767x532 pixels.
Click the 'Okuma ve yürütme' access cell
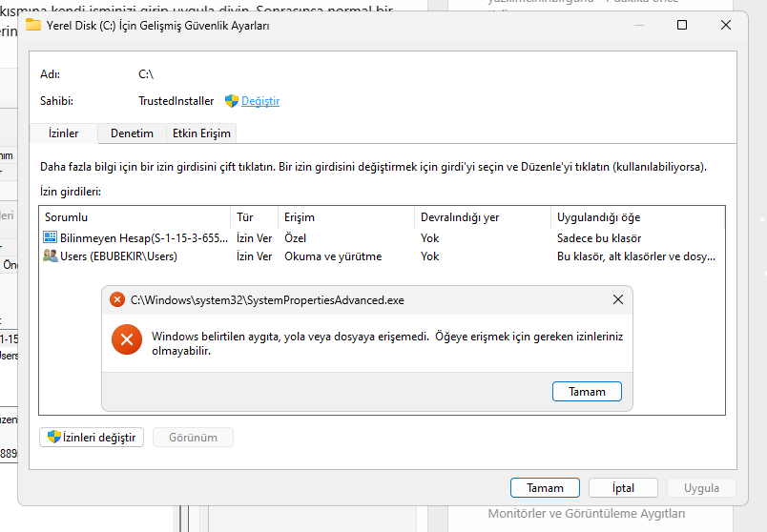point(333,256)
